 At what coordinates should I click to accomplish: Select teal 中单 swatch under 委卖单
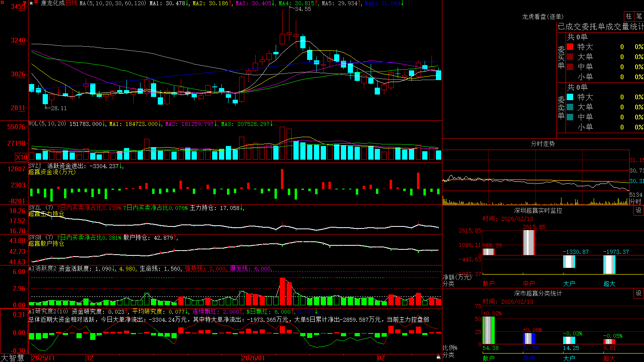tap(570, 117)
